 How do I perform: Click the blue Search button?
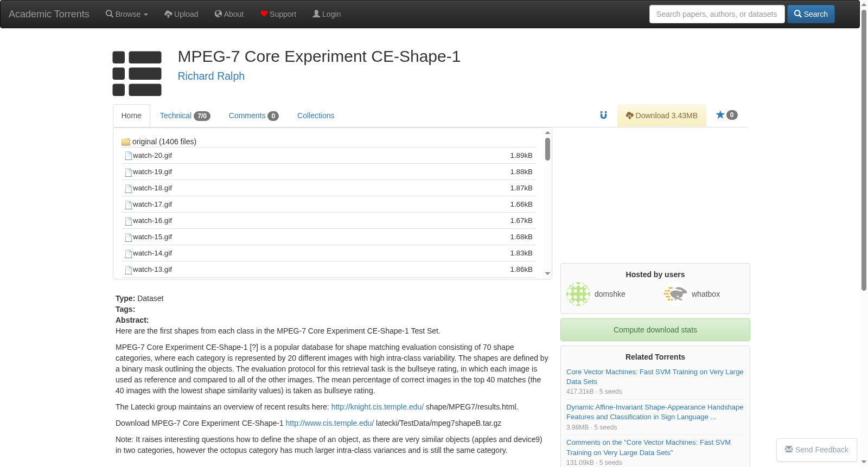(811, 14)
